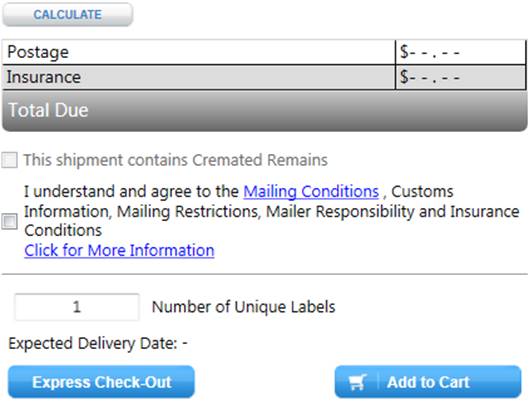
Task: Click the Add to Cart button label
Action: click(x=428, y=382)
